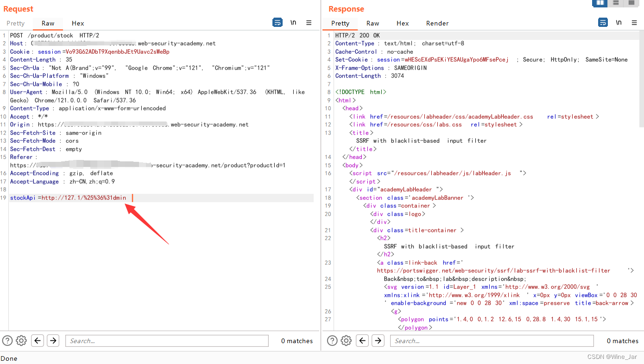Open Request search help icon
Viewport: 644px width, 364px height.
[7, 341]
